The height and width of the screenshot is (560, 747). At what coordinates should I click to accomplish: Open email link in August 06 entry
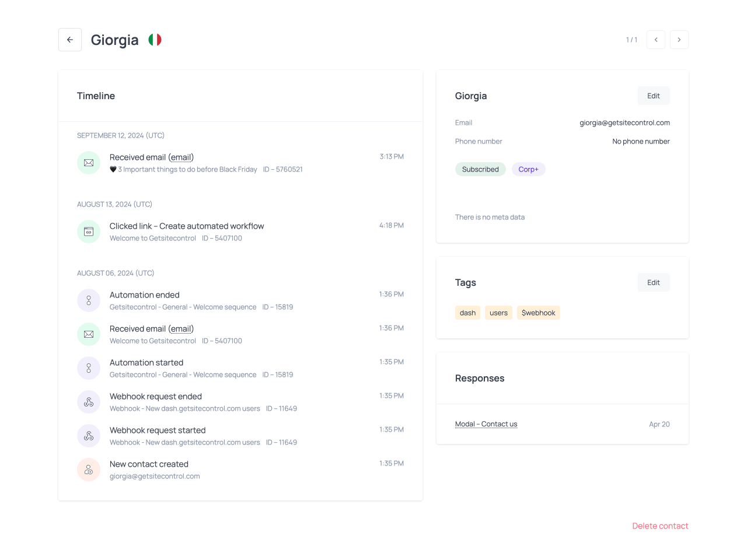coord(181,329)
